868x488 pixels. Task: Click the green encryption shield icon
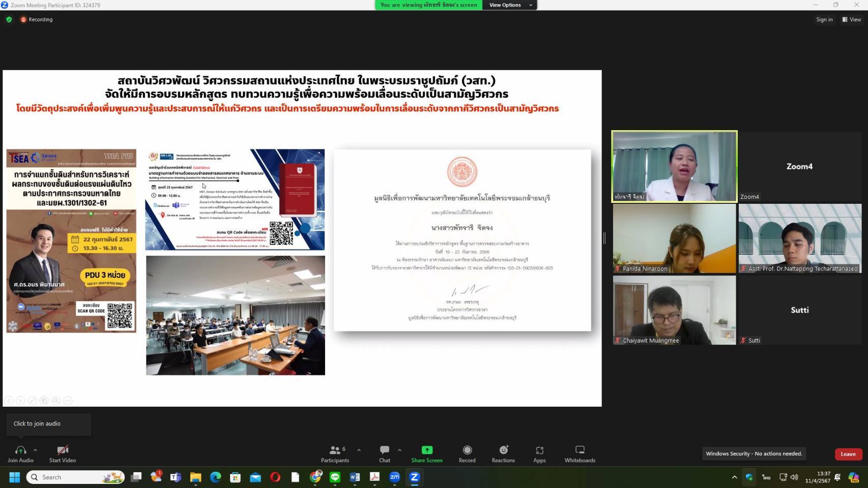pos(9,19)
